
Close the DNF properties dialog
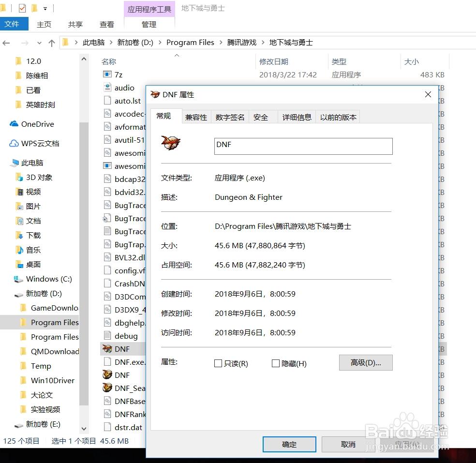pos(428,94)
